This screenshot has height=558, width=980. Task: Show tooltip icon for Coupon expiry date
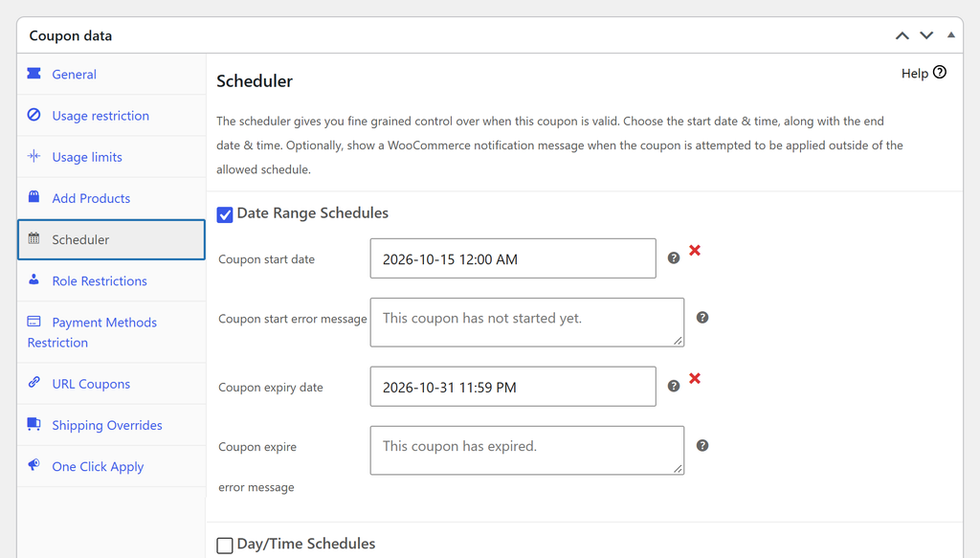[x=673, y=386]
